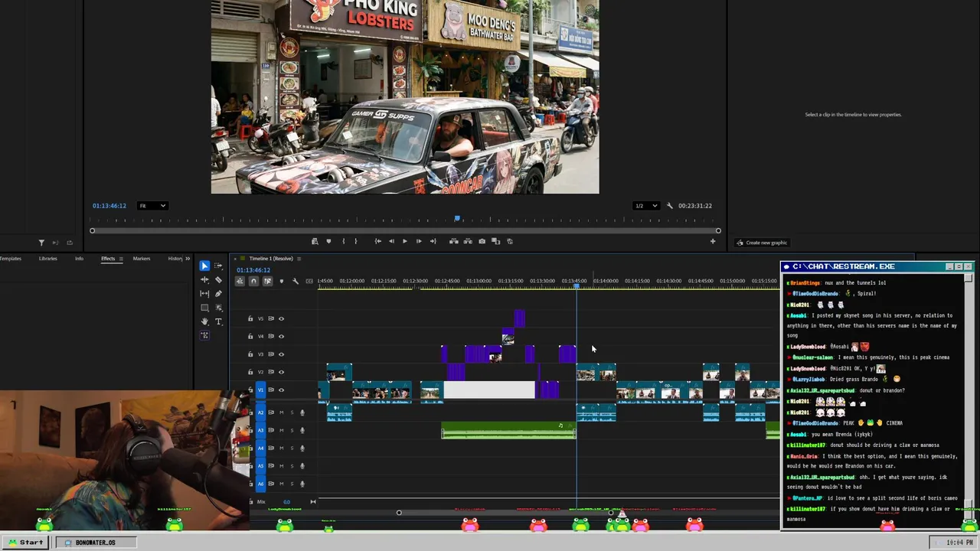Hide track V3 with eye icon
This screenshot has height=551, width=980.
click(x=281, y=354)
